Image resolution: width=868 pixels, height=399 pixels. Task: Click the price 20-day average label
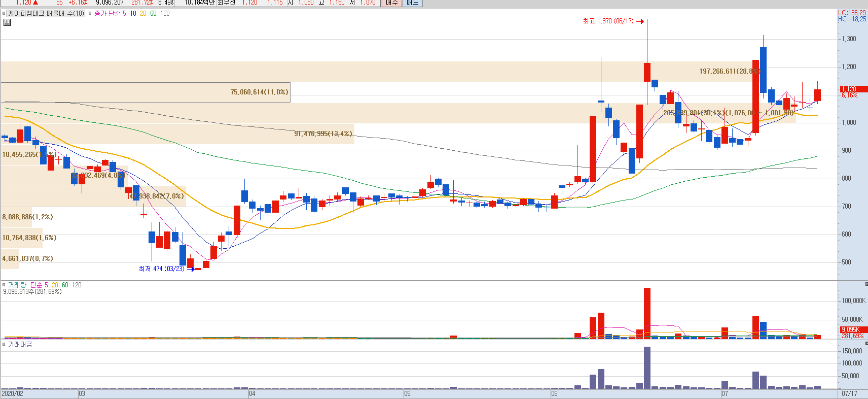pyautogui.click(x=143, y=14)
